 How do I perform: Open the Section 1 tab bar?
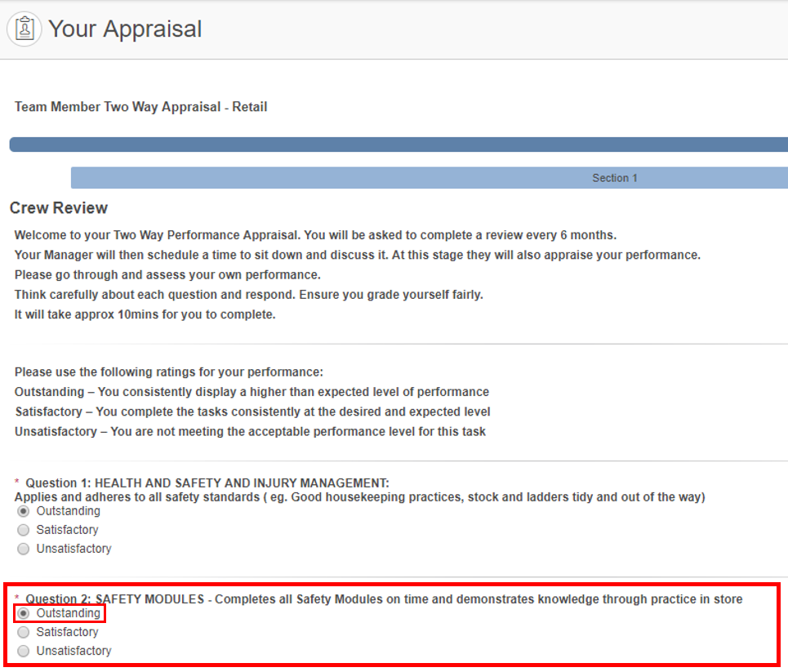pyautogui.click(x=614, y=177)
